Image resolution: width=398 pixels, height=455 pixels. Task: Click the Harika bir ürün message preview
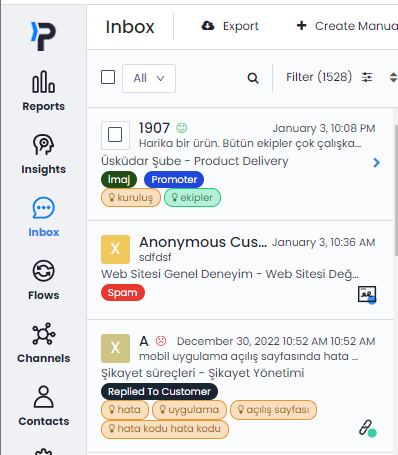pos(250,143)
